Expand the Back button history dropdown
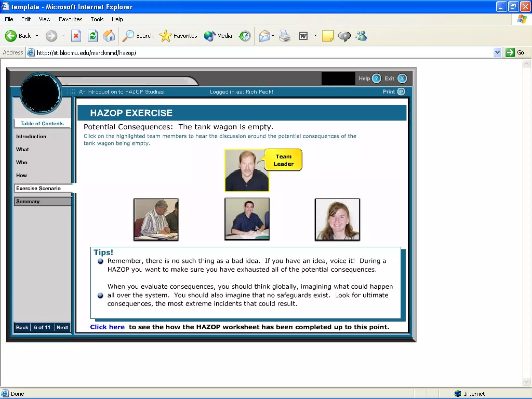Image resolution: width=532 pixels, height=399 pixels. [37, 36]
